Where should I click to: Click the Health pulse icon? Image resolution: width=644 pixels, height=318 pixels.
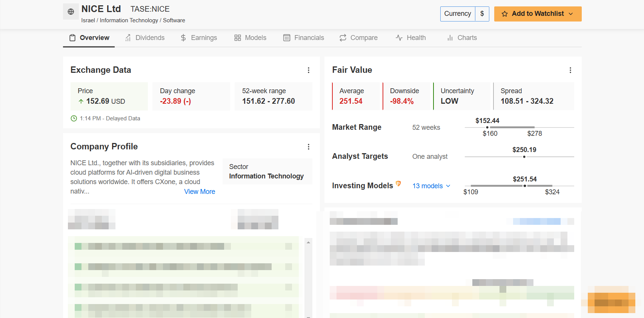coord(399,38)
